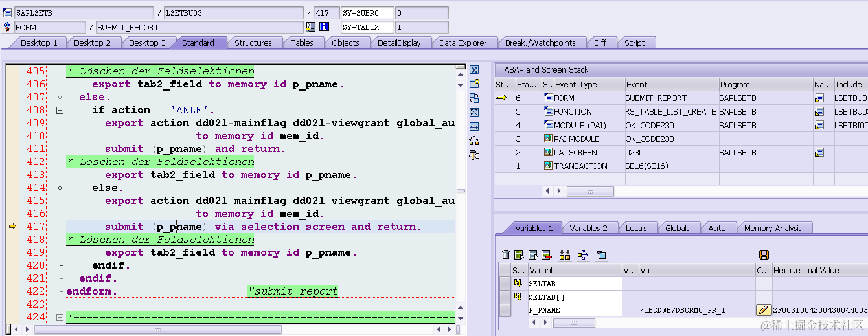
Task: Click the bottom icon of the vertical tool strip
Action: tap(474, 155)
